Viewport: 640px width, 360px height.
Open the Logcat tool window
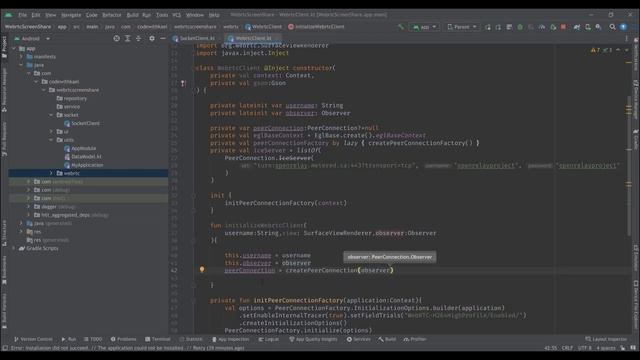click(x=269, y=339)
